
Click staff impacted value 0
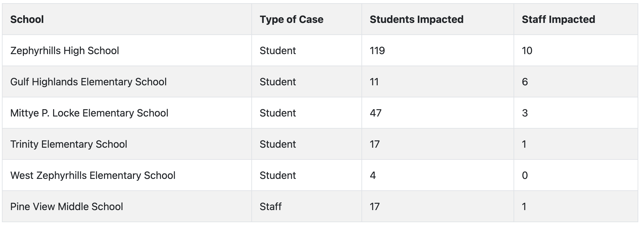click(525, 175)
